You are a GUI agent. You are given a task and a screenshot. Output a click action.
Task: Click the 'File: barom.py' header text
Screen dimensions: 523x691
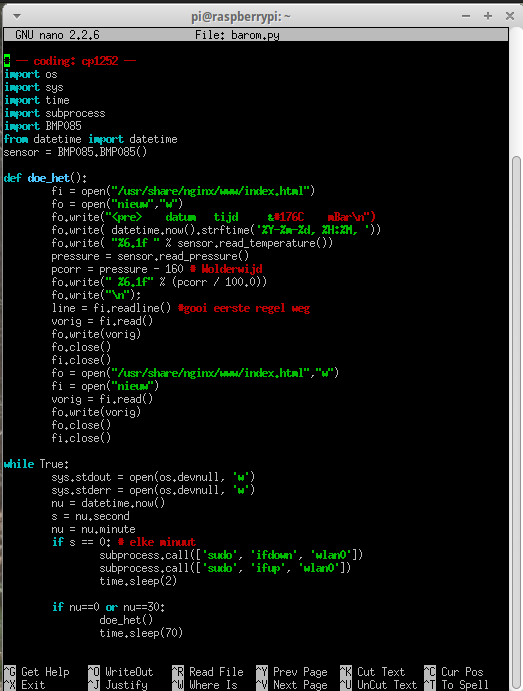point(237,35)
